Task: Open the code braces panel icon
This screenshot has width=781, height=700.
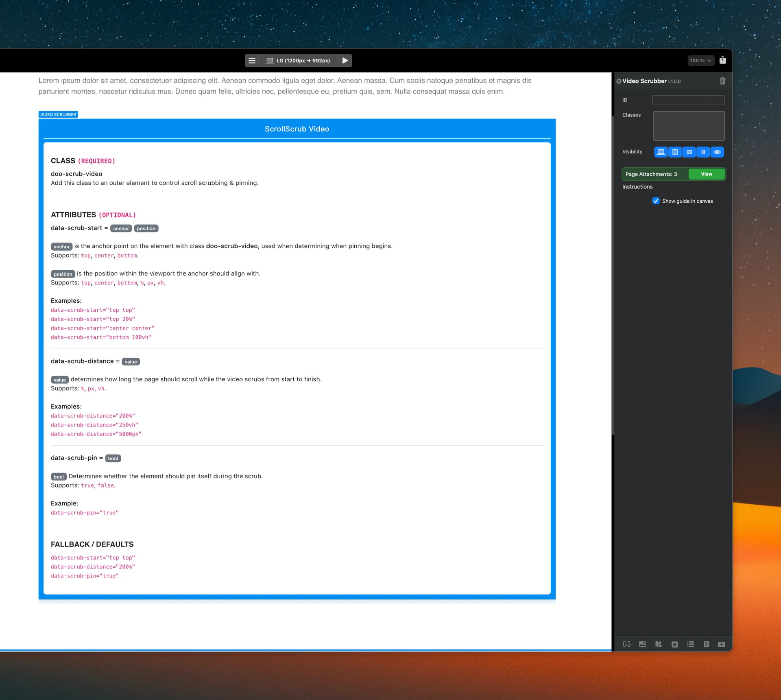Action: coord(626,644)
